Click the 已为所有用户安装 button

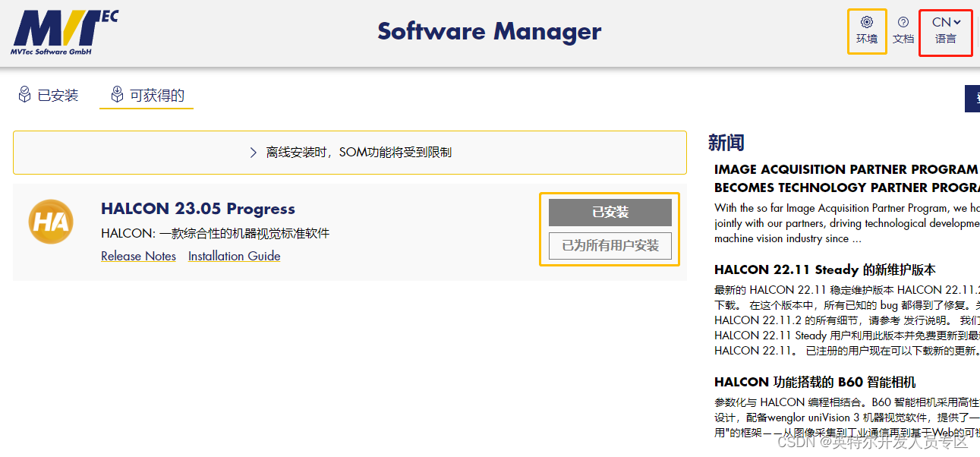click(610, 245)
